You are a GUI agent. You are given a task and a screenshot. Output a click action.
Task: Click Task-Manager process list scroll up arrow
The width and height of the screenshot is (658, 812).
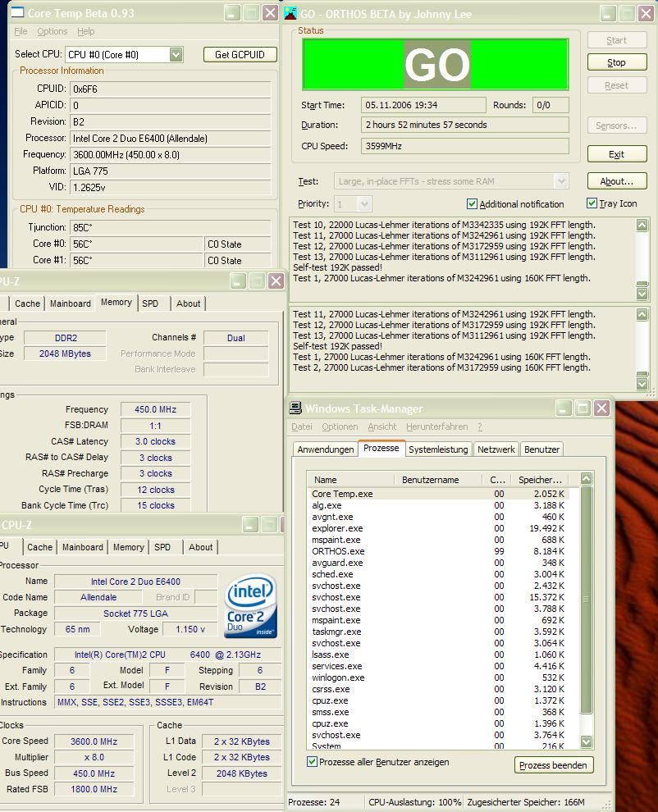(586, 478)
